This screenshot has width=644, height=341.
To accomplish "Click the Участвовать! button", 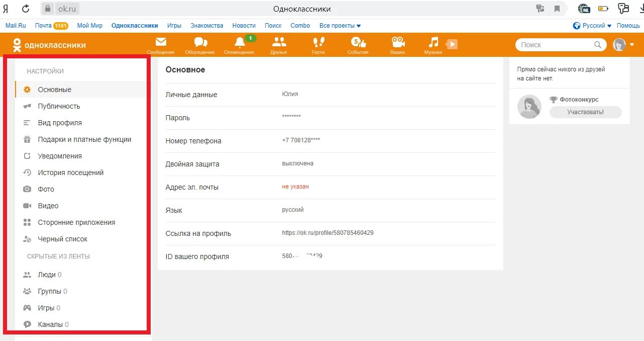I will click(585, 112).
